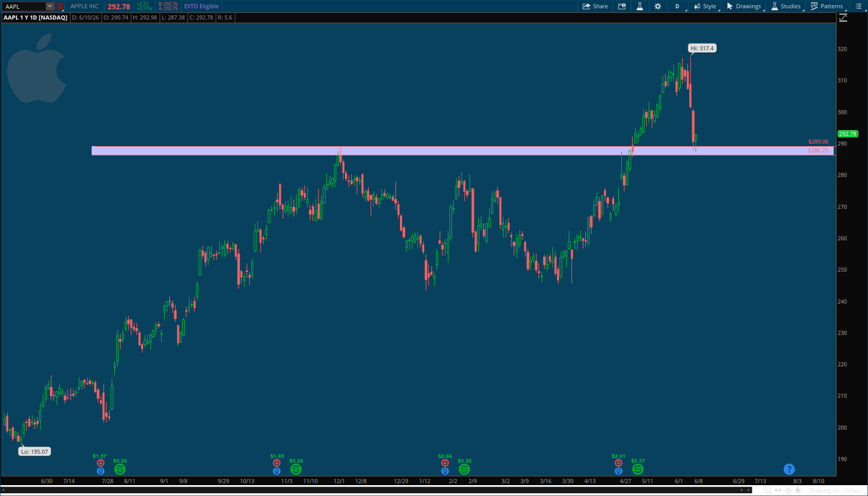Click the green 292.78 price axis label

click(x=847, y=134)
